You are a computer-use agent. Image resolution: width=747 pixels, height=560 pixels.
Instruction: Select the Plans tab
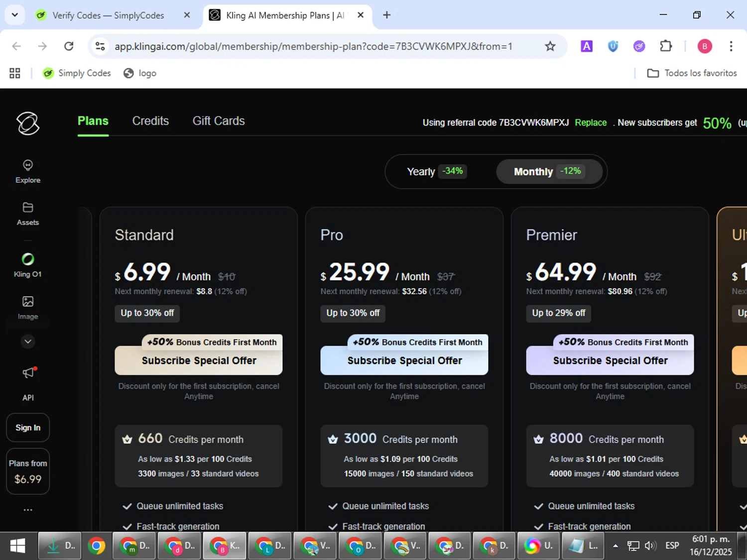[93, 121]
